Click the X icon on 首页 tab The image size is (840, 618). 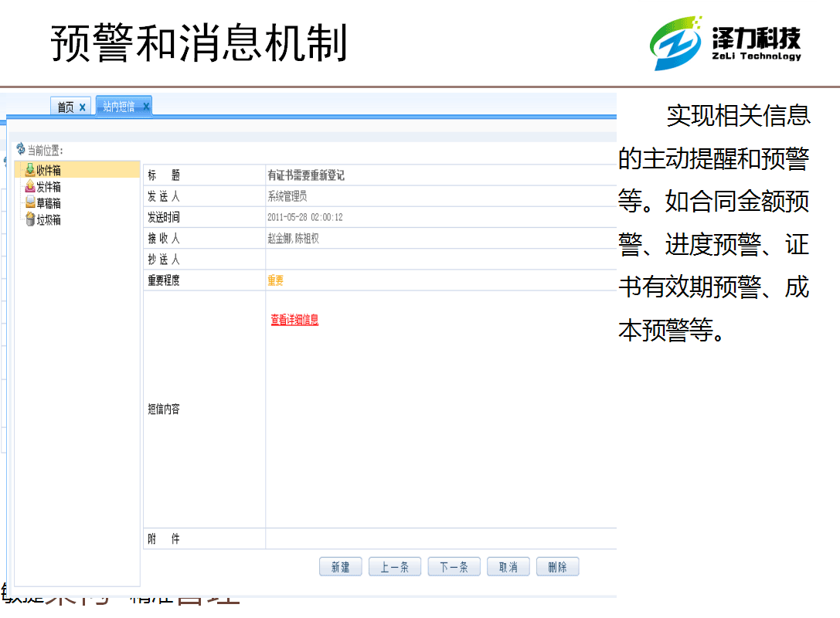[x=82, y=107]
